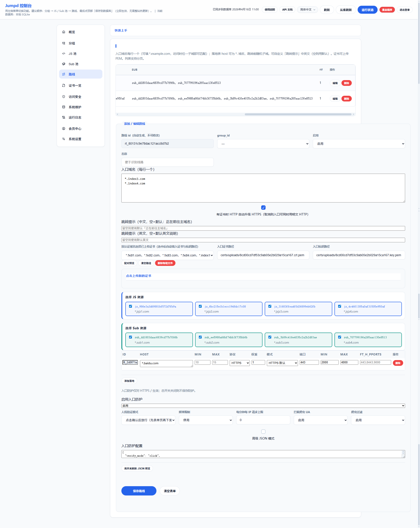Click the database icon beside 系统维护

point(64,107)
